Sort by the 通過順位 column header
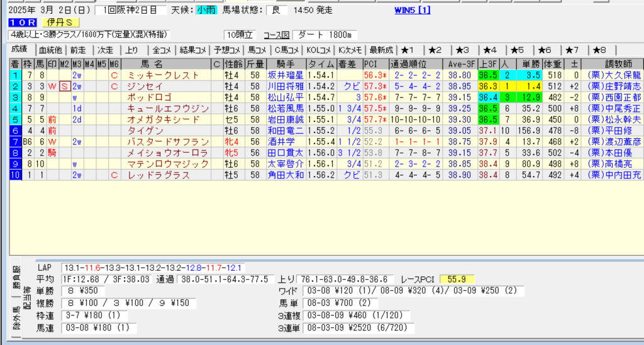This screenshot has height=345, width=644. [415, 64]
